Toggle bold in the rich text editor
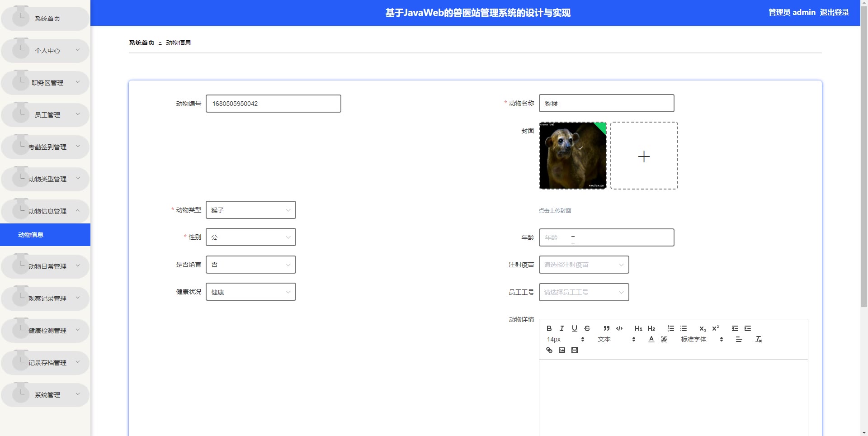 click(549, 328)
